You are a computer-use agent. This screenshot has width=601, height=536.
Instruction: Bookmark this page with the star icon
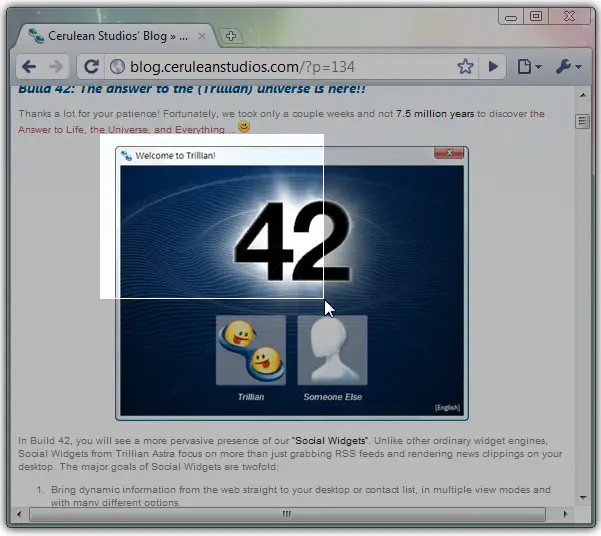465,67
